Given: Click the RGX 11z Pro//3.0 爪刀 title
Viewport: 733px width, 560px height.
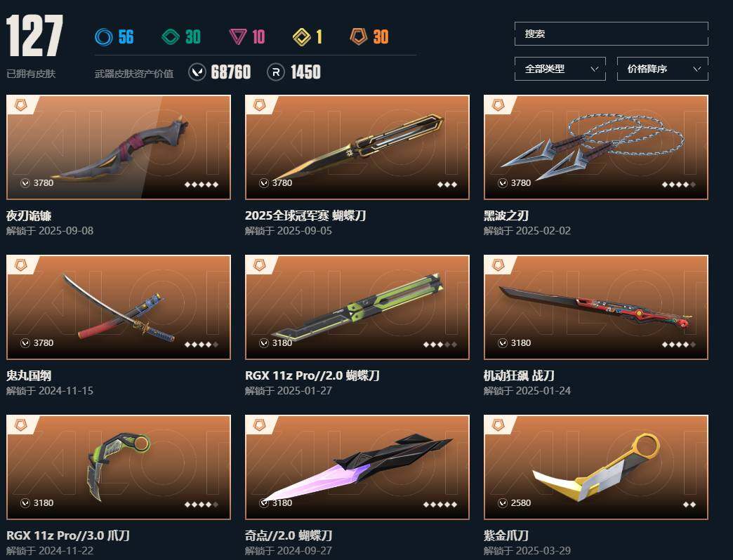Looking at the screenshot, I should pos(68,535).
